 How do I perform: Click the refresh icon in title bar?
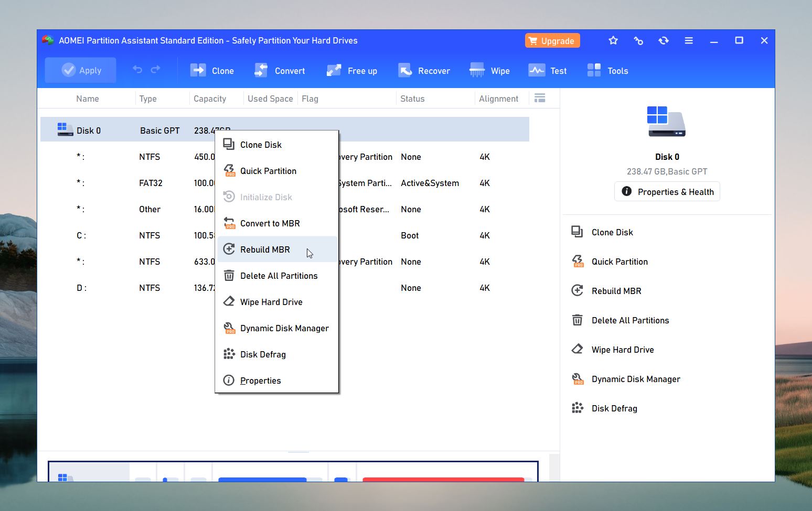[664, 40]
